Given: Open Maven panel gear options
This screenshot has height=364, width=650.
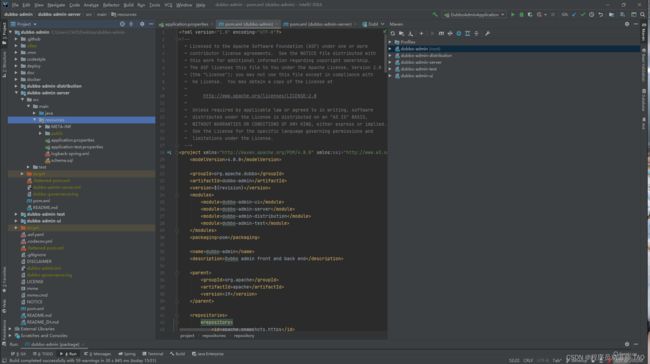Looking at the screenshot, I should tap(627, 24).
